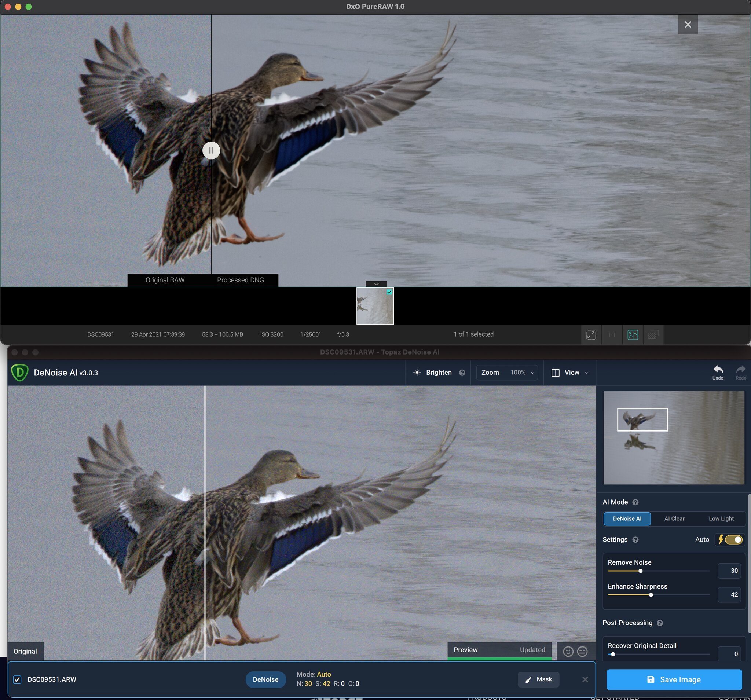Click the Processed DNG label
The height and width of the screenshot is (700, 751).
(x=240, y=280)
